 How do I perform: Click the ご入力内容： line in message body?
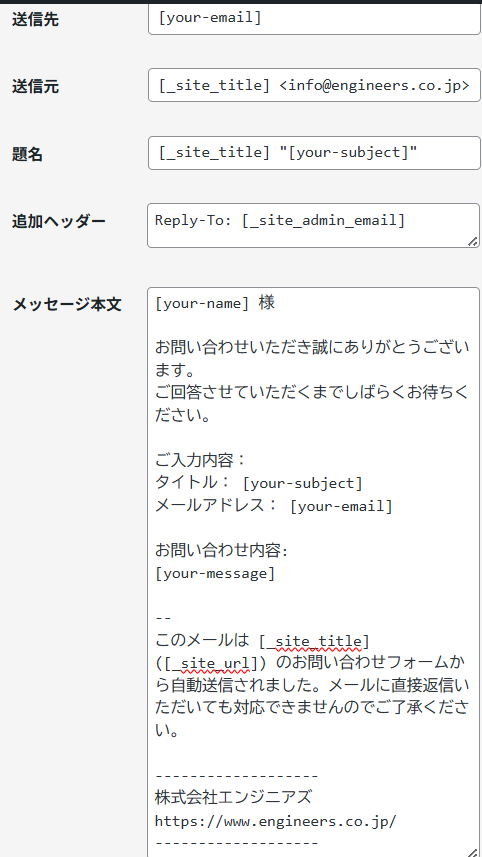(202, 460)
